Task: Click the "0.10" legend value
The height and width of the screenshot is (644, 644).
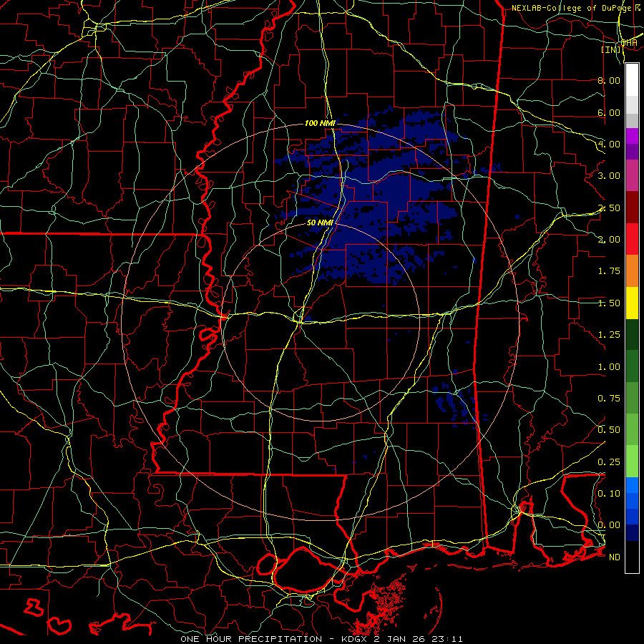Action: click(609, 494)
